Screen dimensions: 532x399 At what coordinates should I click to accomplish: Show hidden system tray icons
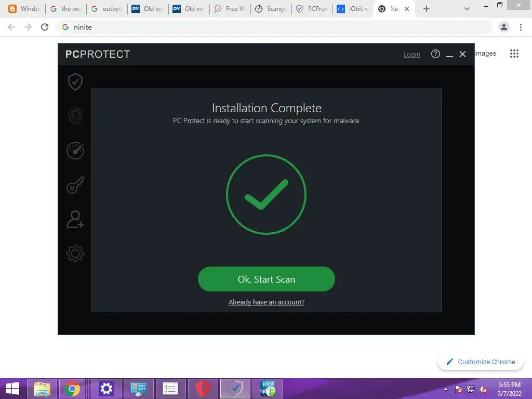pos(445,389)
